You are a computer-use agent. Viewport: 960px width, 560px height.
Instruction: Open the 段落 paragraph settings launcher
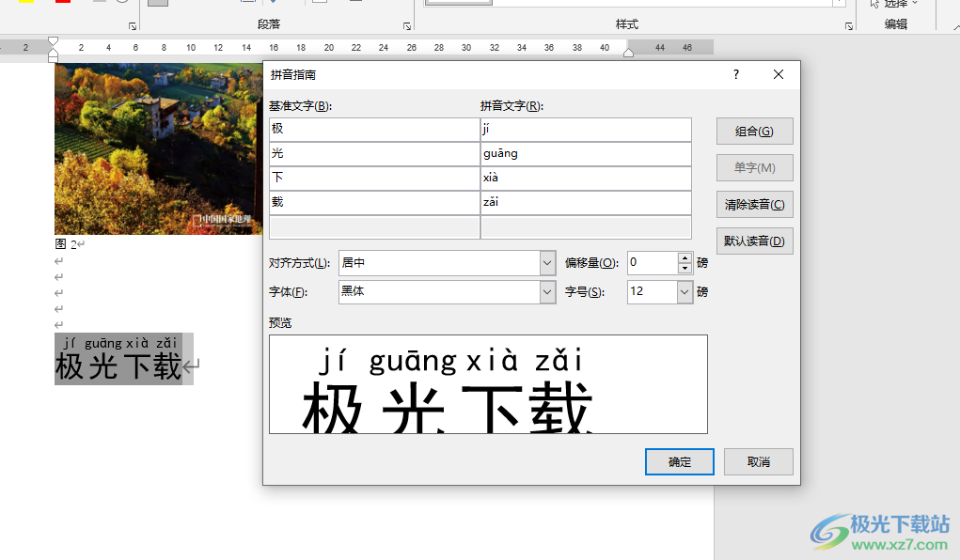coord(407,26)
